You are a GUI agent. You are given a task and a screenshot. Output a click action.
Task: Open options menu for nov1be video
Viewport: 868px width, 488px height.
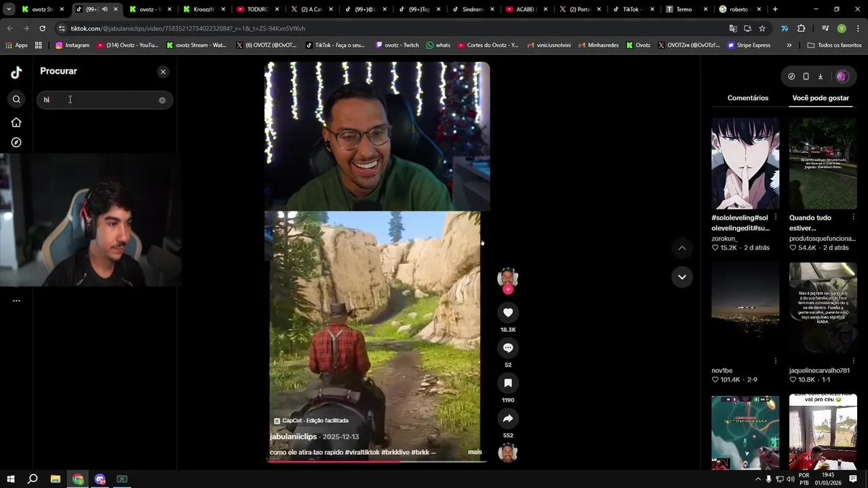[776, 361]
